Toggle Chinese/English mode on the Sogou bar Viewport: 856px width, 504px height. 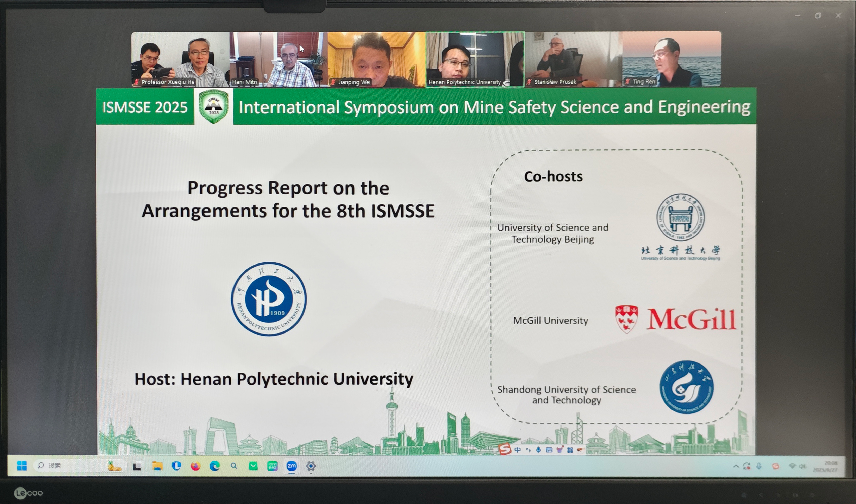[x=517, y=450]
